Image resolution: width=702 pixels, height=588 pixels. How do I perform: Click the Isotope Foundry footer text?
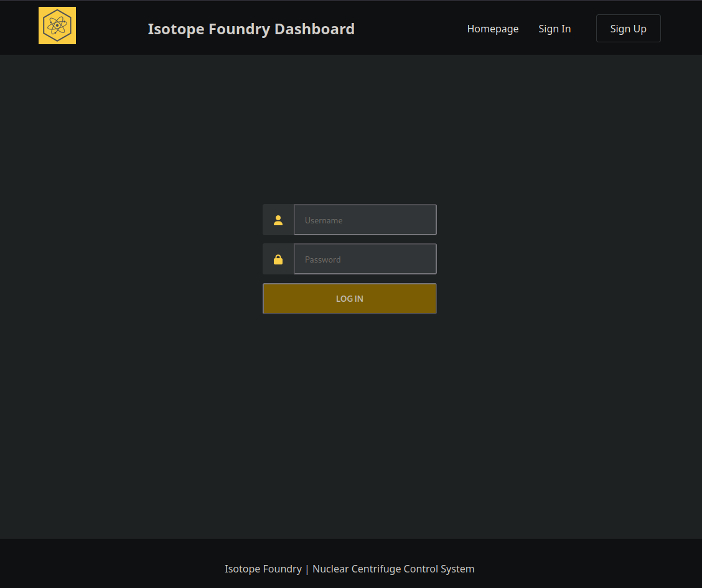[263, 569]
